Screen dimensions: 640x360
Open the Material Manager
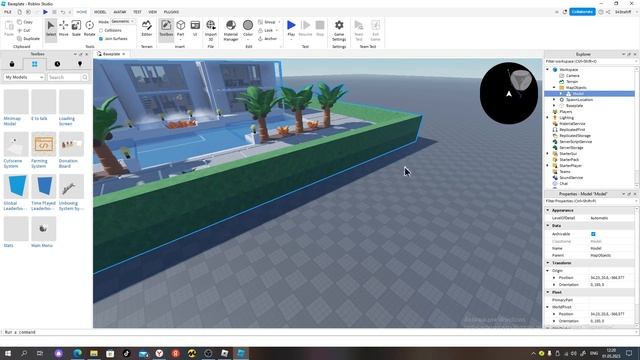231,30
